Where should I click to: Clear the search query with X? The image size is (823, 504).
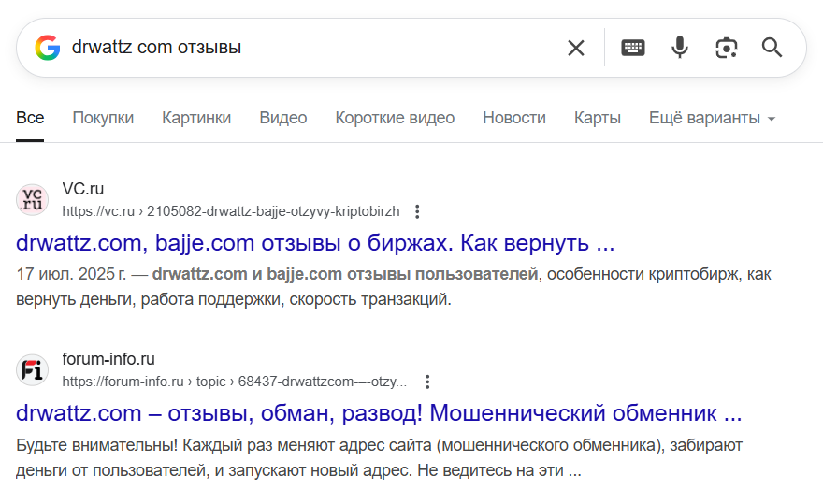point(576,48)
